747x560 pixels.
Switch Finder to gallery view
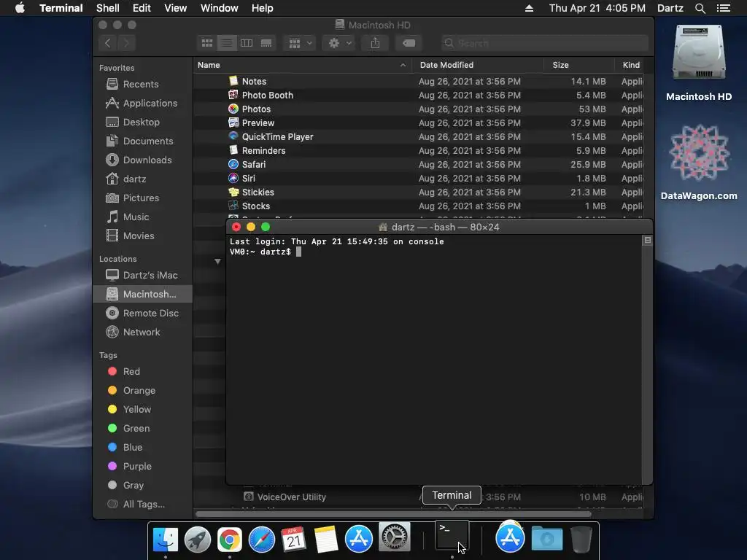[x=266, y=43]
